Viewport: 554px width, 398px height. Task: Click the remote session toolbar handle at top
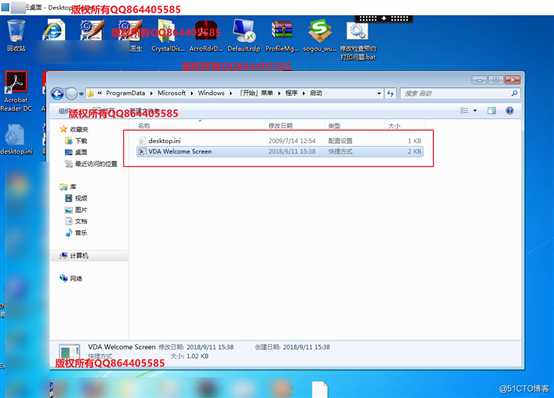[x=384, y=18]
